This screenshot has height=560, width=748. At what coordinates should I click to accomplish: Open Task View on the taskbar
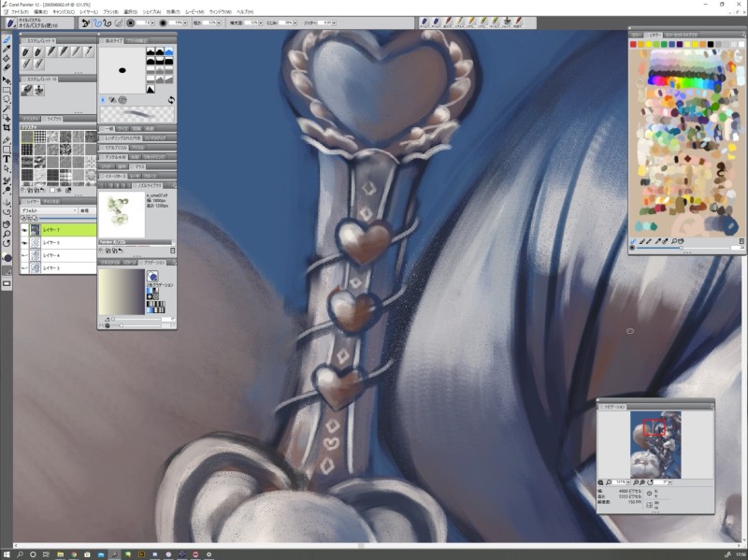click(46, 554)
